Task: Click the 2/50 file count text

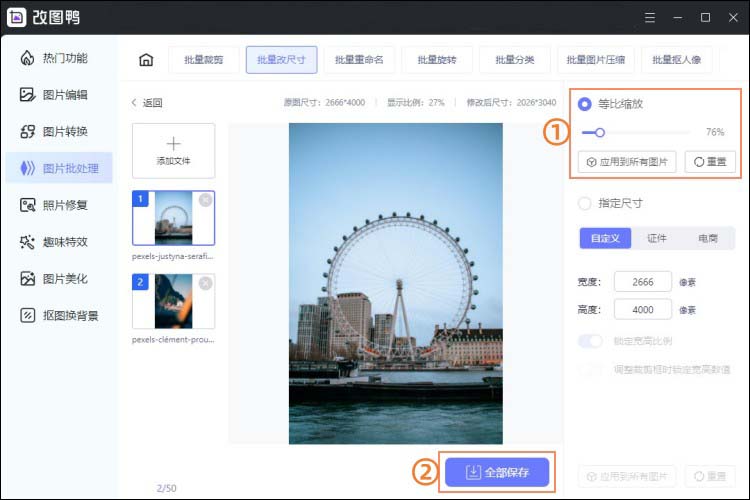Action: point(166,488)
